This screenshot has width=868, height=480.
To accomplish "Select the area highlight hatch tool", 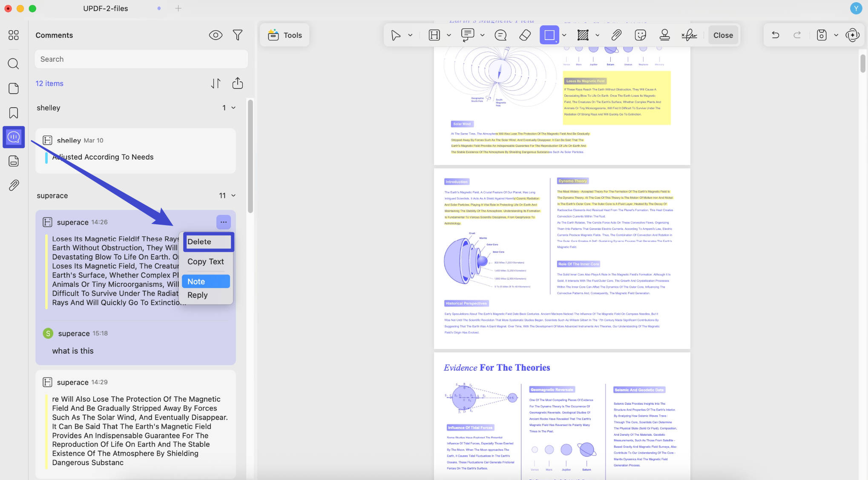I will (583, 35).
